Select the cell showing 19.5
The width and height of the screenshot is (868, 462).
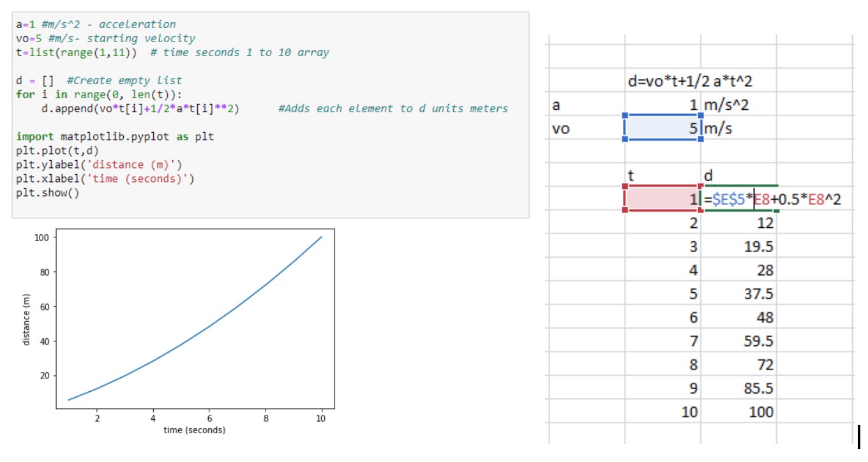click(x=739, y=247)
